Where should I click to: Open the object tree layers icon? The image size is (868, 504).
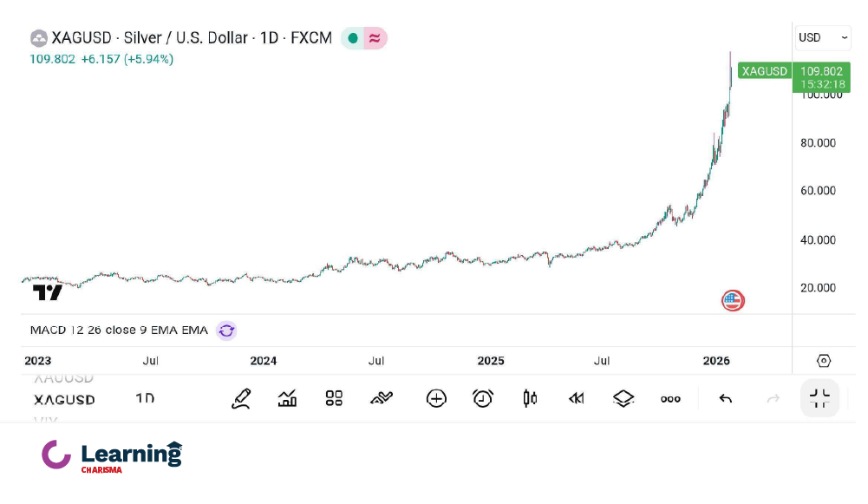click(x=623, y=398)
